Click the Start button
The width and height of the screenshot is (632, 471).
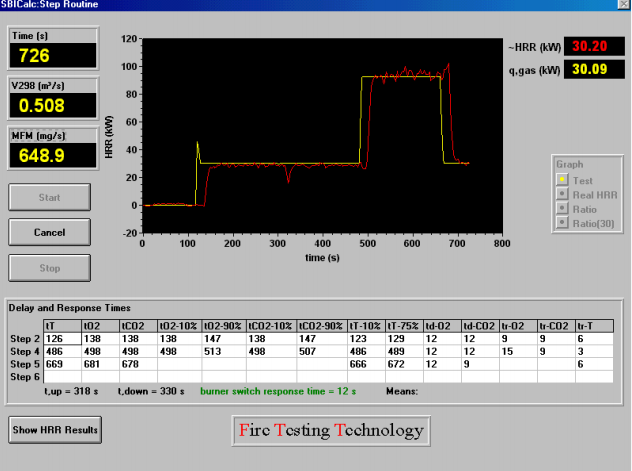(50, 197)
